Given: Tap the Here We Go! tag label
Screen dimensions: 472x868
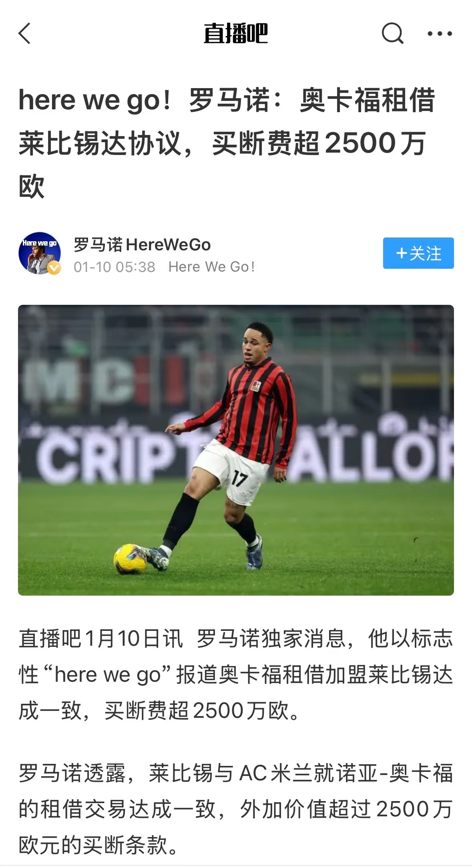Looking at the screenshot, I should click(211, 267).
